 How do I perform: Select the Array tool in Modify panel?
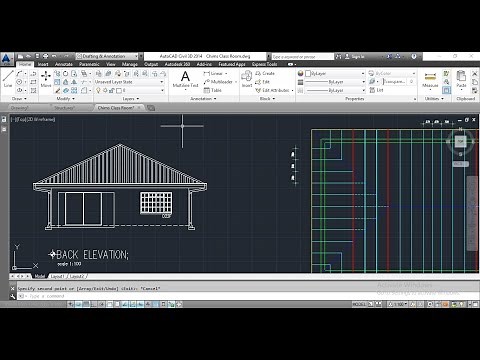click(74, 90)
